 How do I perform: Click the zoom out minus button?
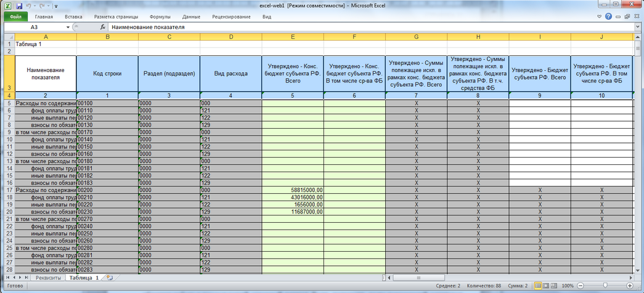581,285
